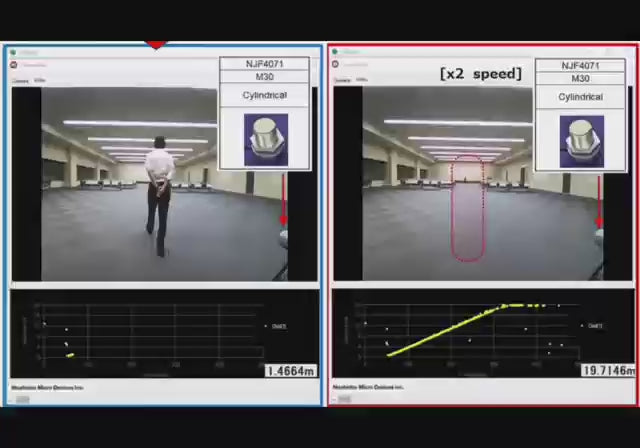Click the Dist1 legend entry in the right chart
This screenshot has width=640, height=448.
tap(592, 326)
